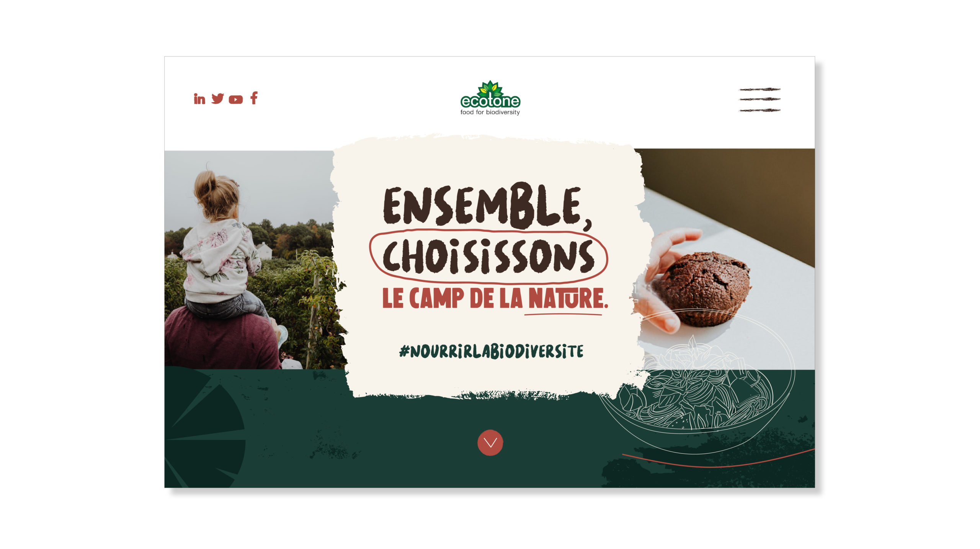Click the red down-arrow circle button
Image resolution: width=980 pixels, height=549 pixels.
(x=490, y=443)
